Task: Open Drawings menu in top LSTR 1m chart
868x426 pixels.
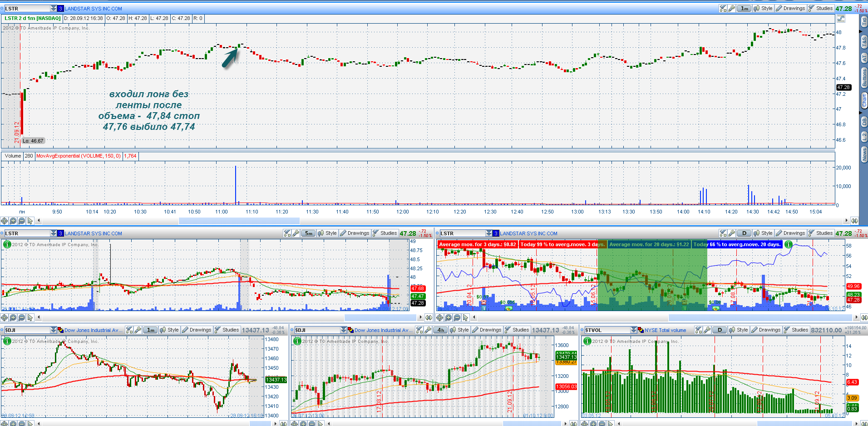Action: pyautogui.click(x=790, y=8)
